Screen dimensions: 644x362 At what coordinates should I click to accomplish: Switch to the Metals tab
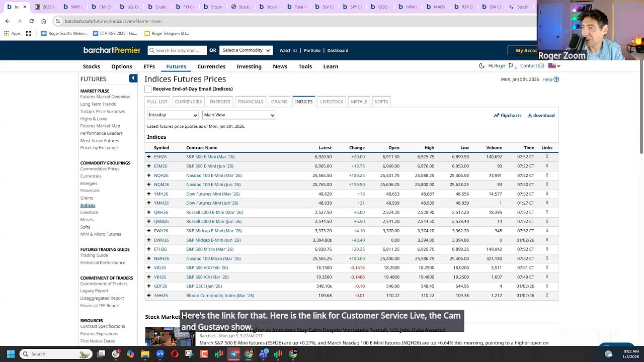pos(359,102)
